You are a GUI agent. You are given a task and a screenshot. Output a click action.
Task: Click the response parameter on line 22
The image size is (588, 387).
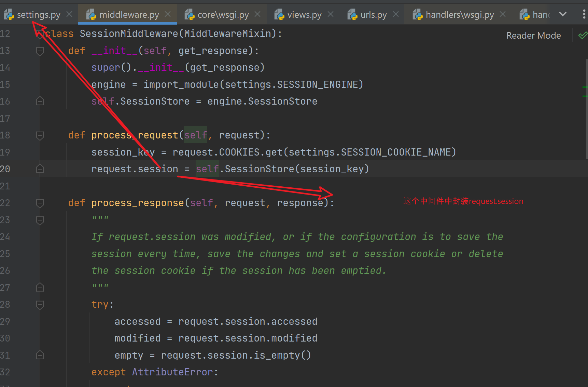coord(300,203)
